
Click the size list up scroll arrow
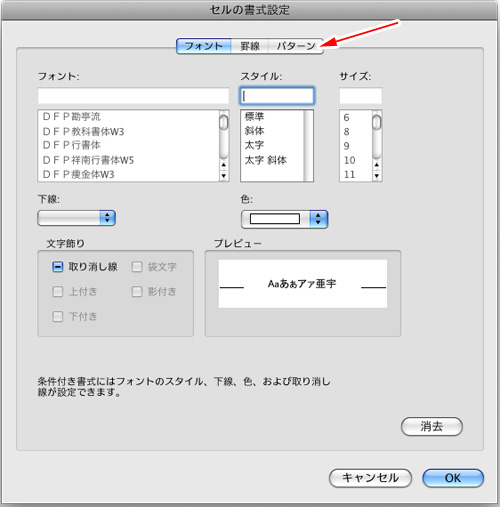pyautogui.click(x=377, y=165)
